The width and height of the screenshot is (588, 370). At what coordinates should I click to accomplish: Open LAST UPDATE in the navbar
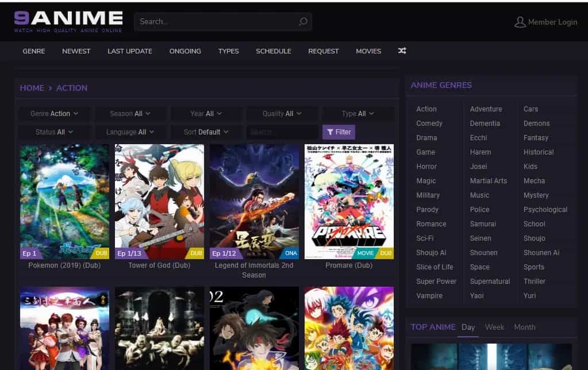tap(130, 51)
